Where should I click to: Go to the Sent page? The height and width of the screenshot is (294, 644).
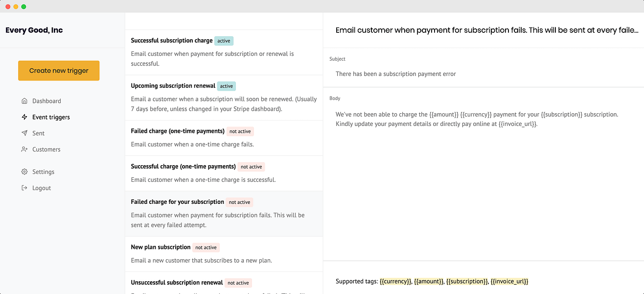38,133
